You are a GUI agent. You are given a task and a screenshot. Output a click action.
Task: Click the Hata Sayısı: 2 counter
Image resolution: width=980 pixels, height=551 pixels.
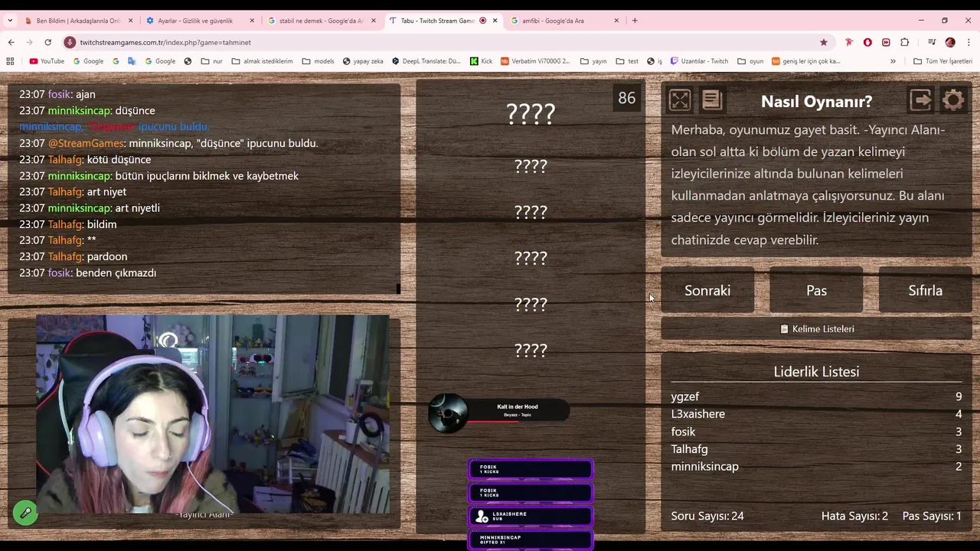tap(854, 516)
